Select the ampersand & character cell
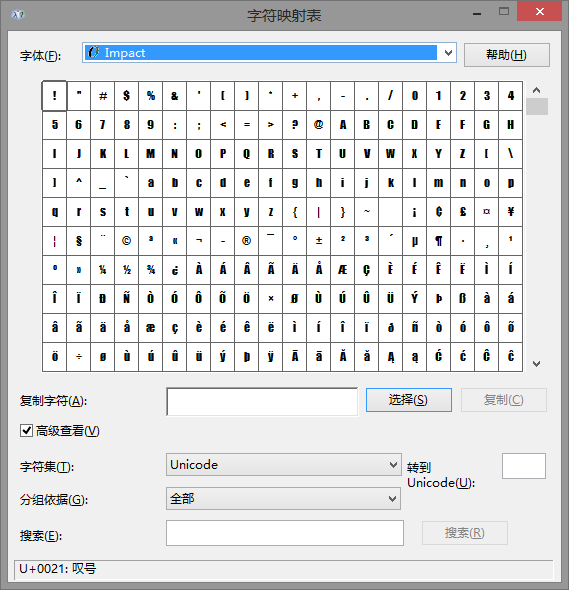The image size is (569, 590). [175, 96]
